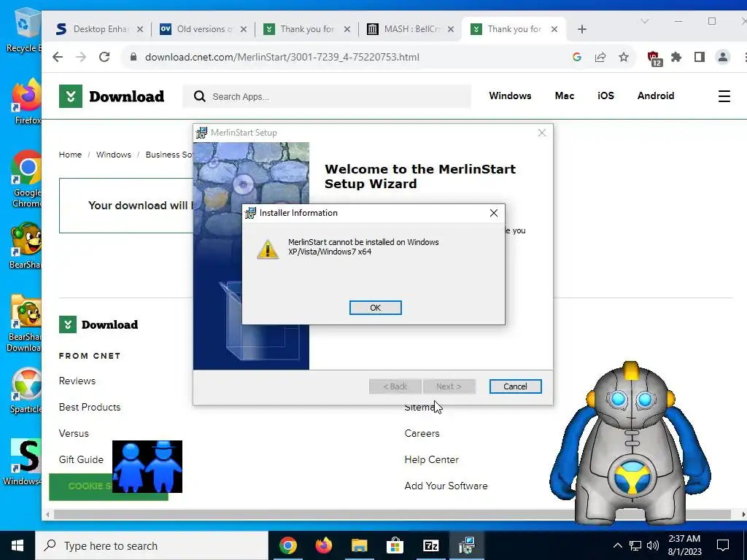Open the Google icon in the address bar
The width and height of the screenshot is (747, 560).
576,57
